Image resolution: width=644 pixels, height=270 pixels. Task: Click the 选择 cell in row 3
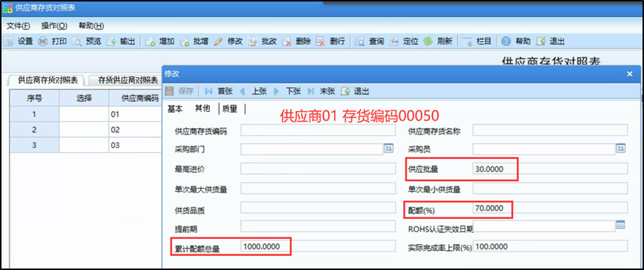84,146
